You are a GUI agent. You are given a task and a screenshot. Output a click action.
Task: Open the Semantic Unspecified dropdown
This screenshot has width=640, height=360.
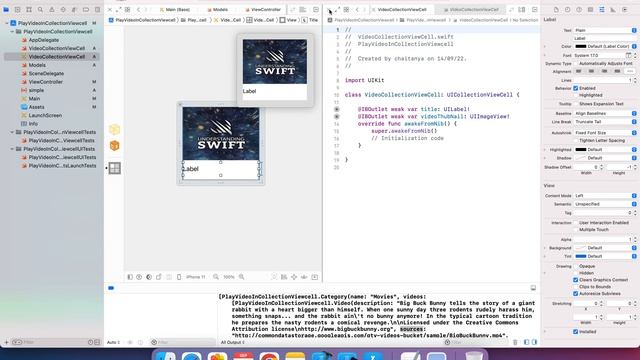pyautogui.click(x=605, y=204)
